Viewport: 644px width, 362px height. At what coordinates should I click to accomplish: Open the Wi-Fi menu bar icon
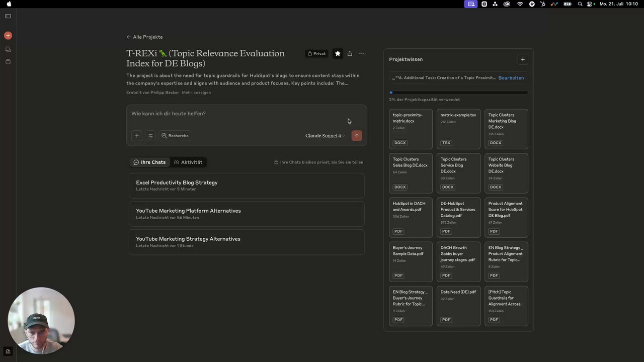click(520, 4)
